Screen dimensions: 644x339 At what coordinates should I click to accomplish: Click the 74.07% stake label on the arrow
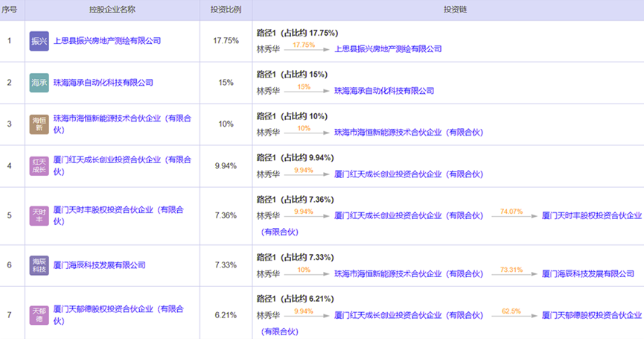point(511,212)
